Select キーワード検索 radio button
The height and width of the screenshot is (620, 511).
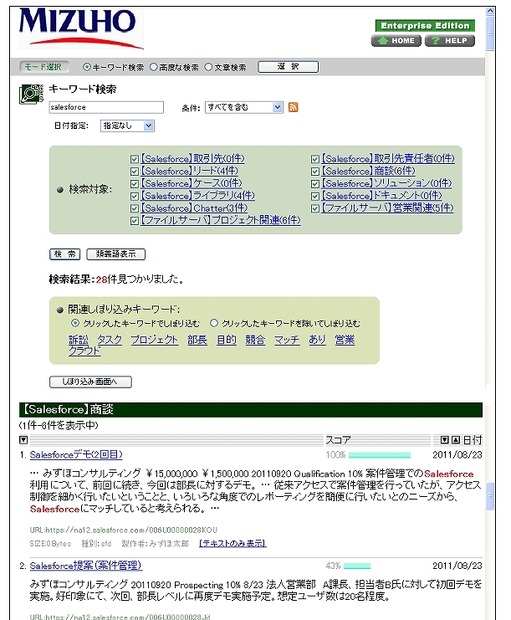coord(87,67)
